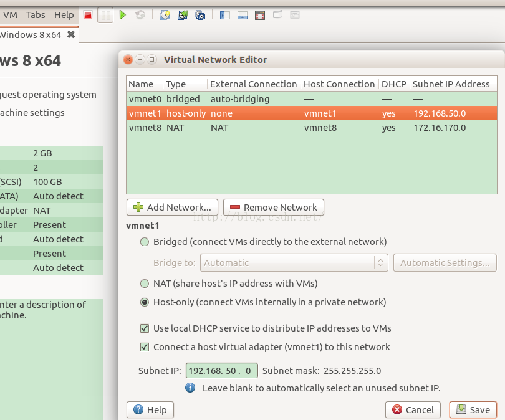Open the Tabs menu

point(36,15)
